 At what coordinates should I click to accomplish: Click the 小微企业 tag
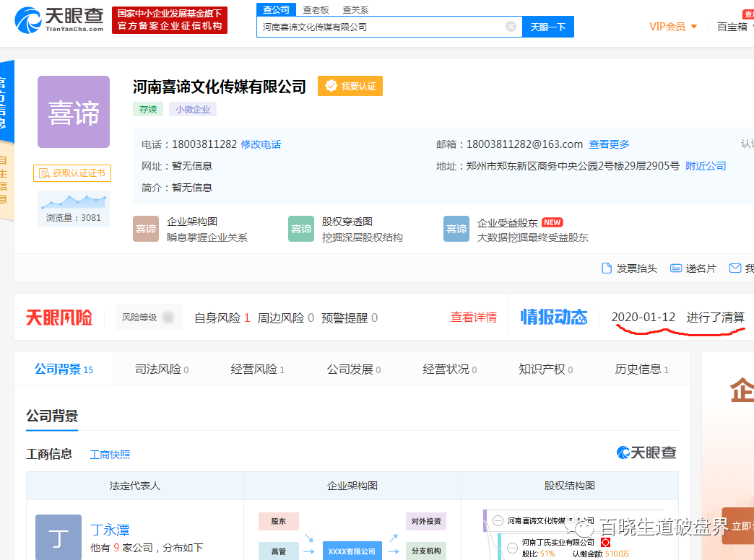tap(192, 109)
